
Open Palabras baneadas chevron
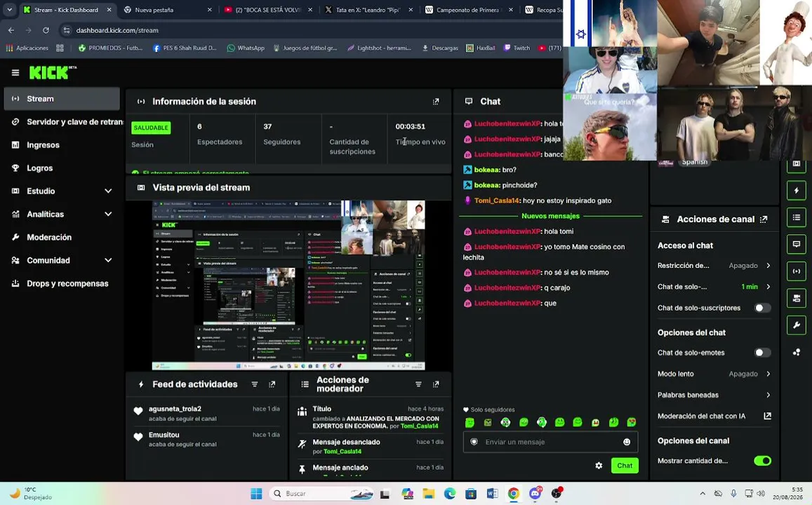click(x=768, y=395)
